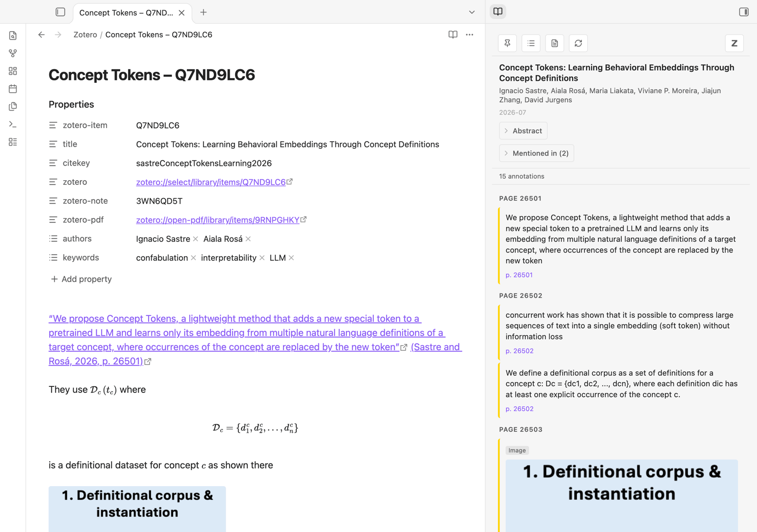Click the Definitional corpus image in the note
757x532 pixels.
tap(137, 509)
